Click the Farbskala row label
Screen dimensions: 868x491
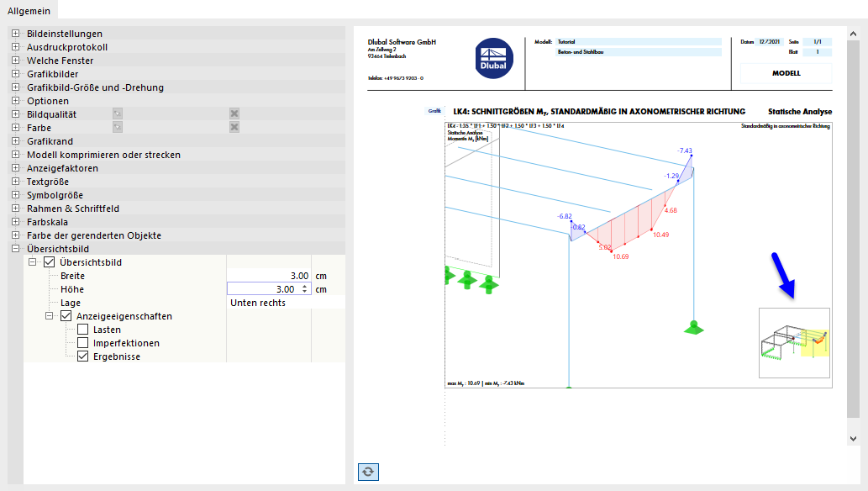point(48,222)
